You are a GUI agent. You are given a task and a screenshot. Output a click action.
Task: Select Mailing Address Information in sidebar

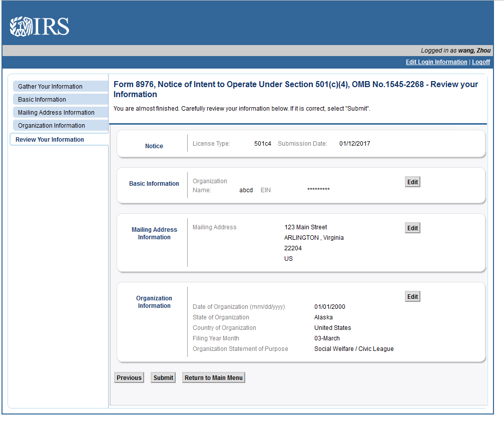point(61,113)
